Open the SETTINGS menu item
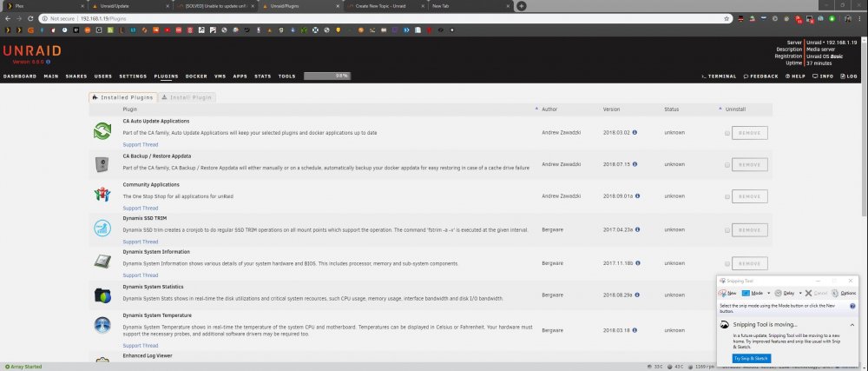The width and height of the screenshot is (868, 371). click(133, 76)
